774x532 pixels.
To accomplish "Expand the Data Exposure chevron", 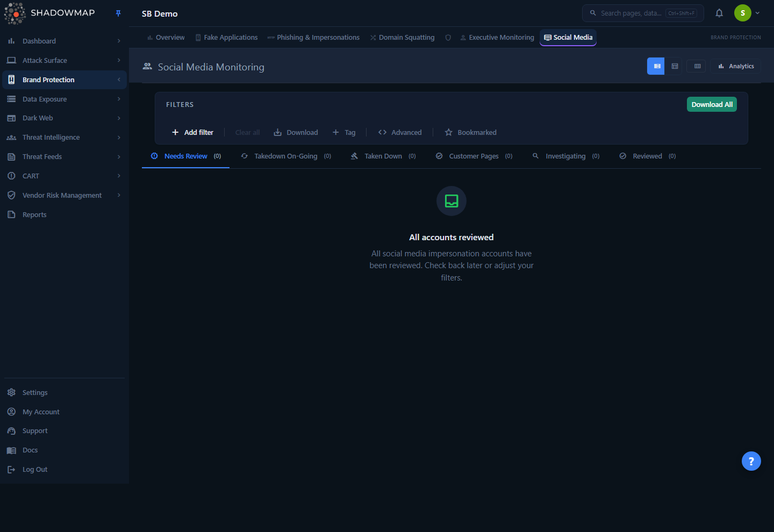I will [x=119, y=99].
